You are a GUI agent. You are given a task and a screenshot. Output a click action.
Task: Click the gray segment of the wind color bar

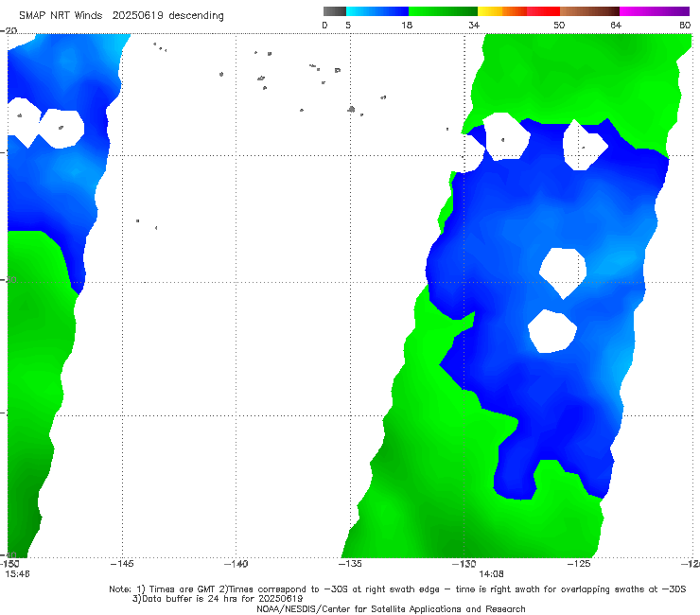click(x=335, y=11)
